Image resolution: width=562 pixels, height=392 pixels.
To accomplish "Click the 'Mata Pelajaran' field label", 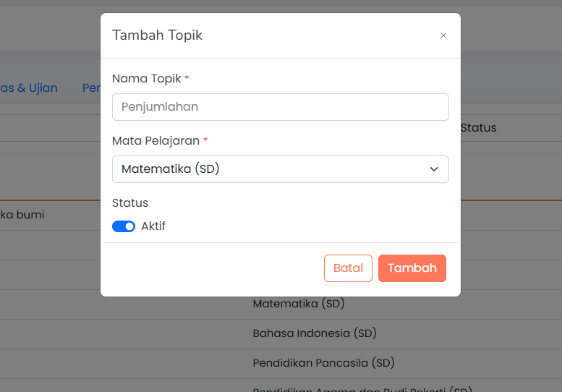I will point(156,141).
